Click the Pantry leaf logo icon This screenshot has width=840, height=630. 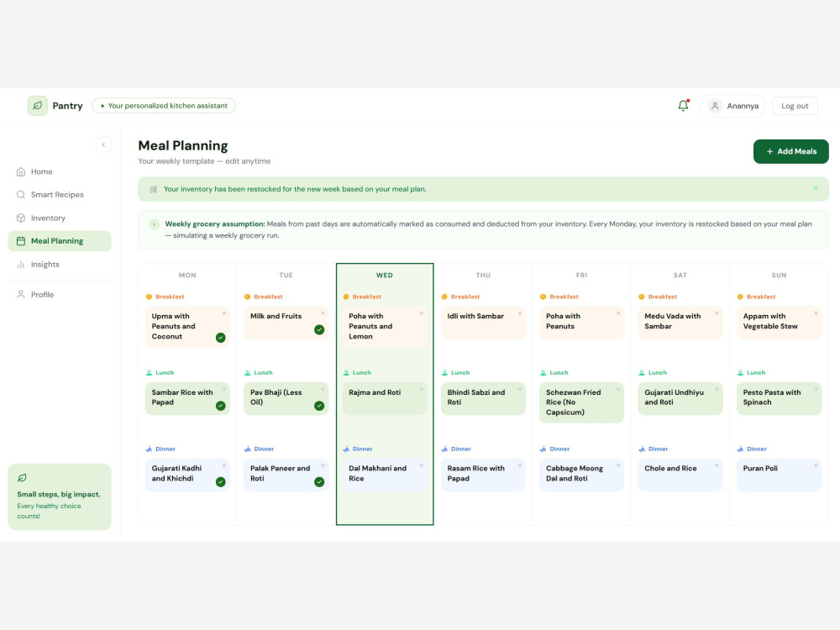click(x=38, y=106)
